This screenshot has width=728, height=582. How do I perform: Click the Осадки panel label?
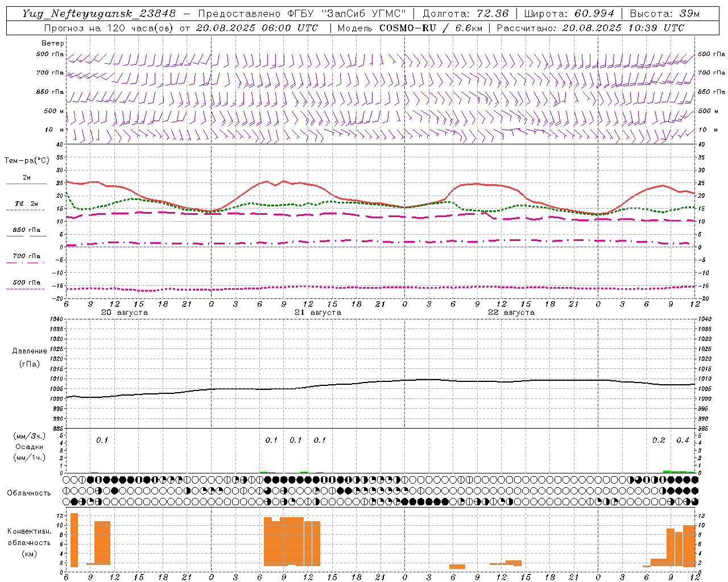click(30, 447)
